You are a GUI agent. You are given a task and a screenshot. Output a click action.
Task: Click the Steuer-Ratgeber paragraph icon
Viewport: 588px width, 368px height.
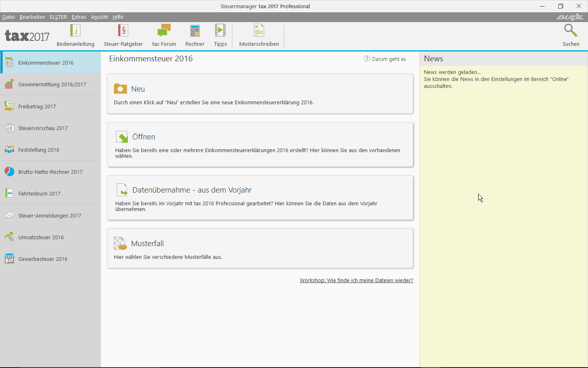(x=123, y=31)
